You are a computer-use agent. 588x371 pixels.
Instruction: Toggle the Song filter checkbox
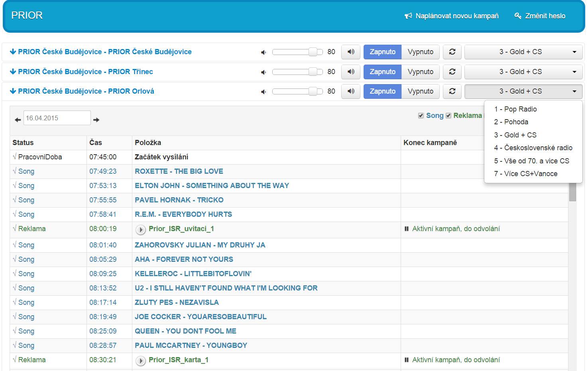[x=421, y=116]
